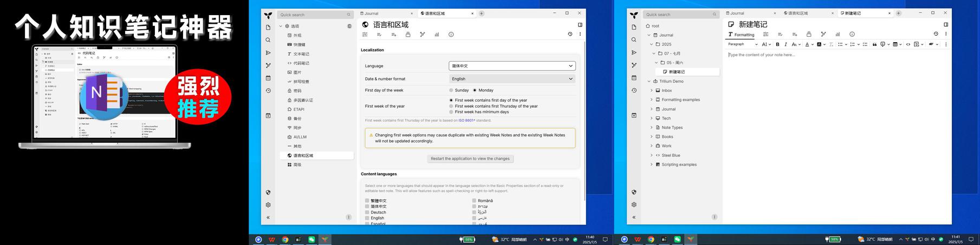Toggle bold formatting in the editor toolbar
The image size is (980, 245).
(777, 44)
